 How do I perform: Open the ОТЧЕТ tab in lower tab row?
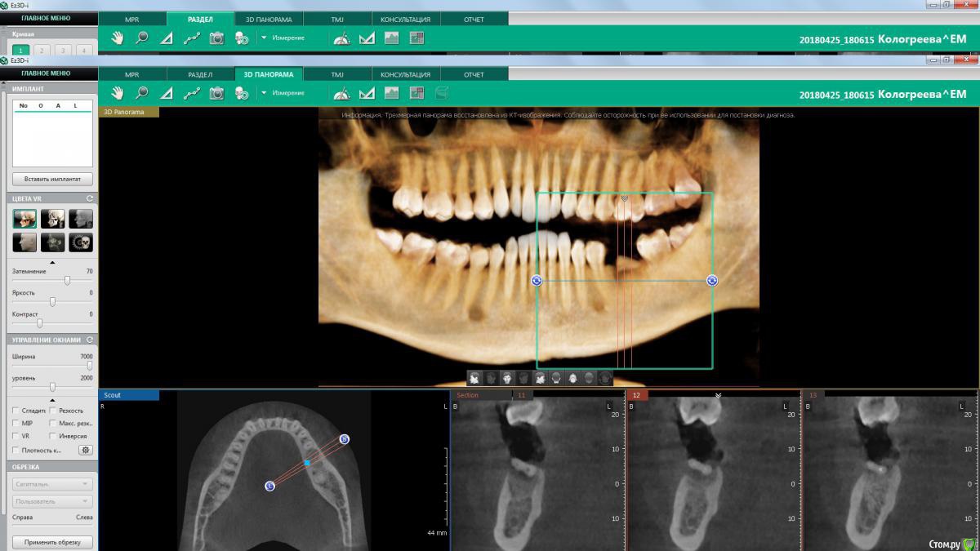coord(474,74)
